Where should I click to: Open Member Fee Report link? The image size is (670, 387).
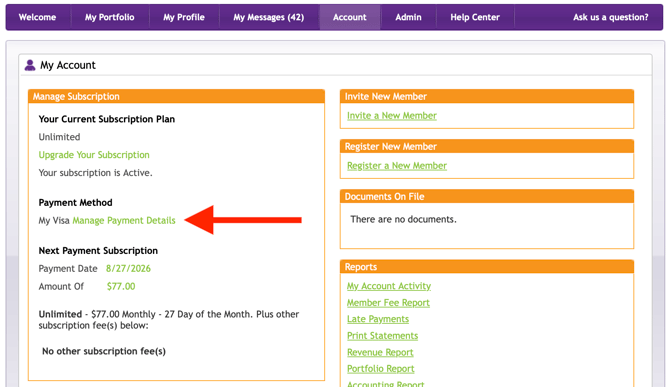[x=388, y=302]
